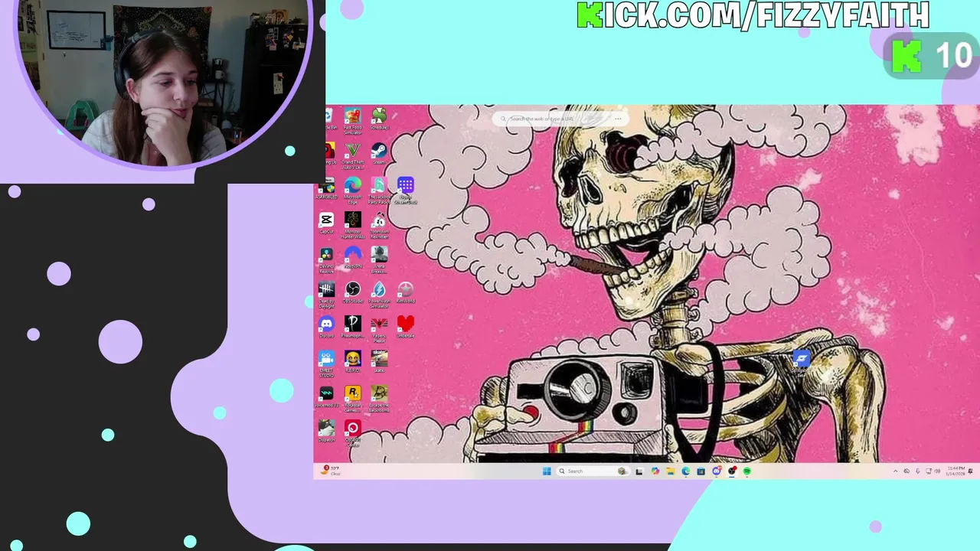Launch The Jackbox Party Pack shortcut
The height and width of the screenshot is (551, 980).
click(x=379, y=191)
